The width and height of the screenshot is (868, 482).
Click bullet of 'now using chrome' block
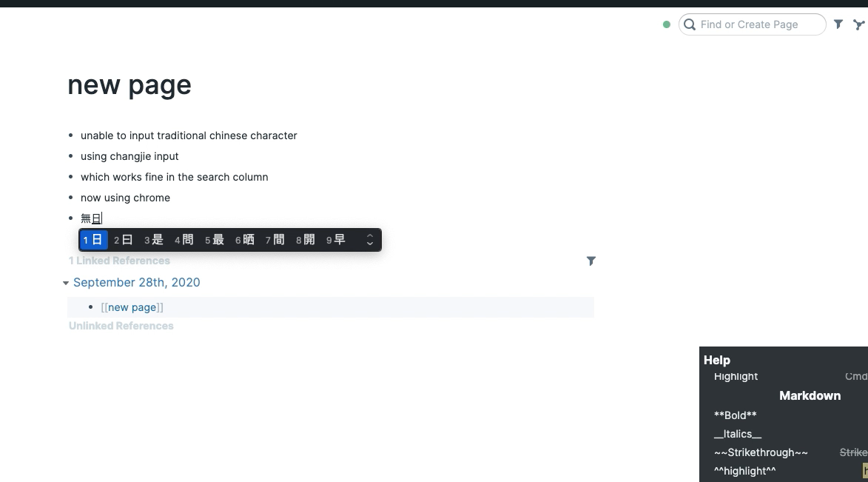coord(70,197)
